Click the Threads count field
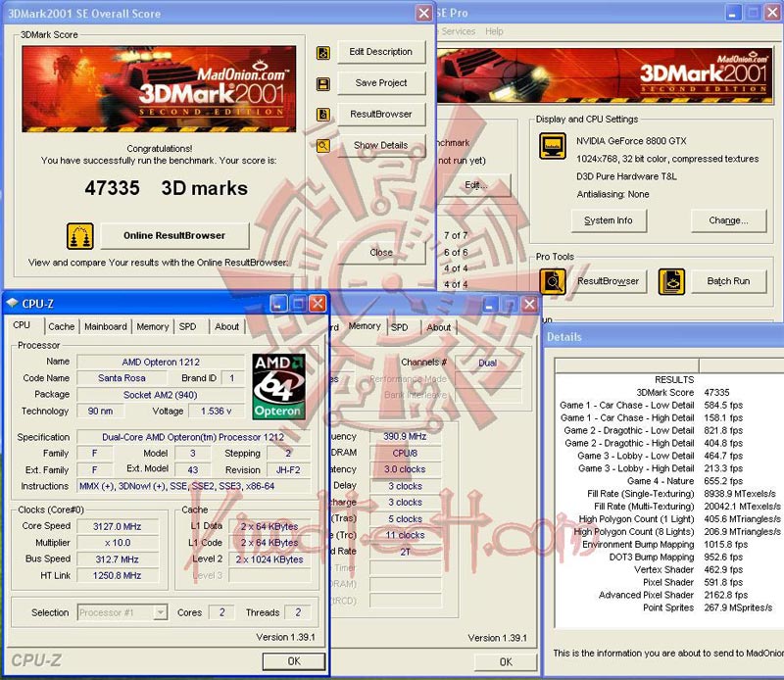This screenshot has height=680, width=784. 298,612
